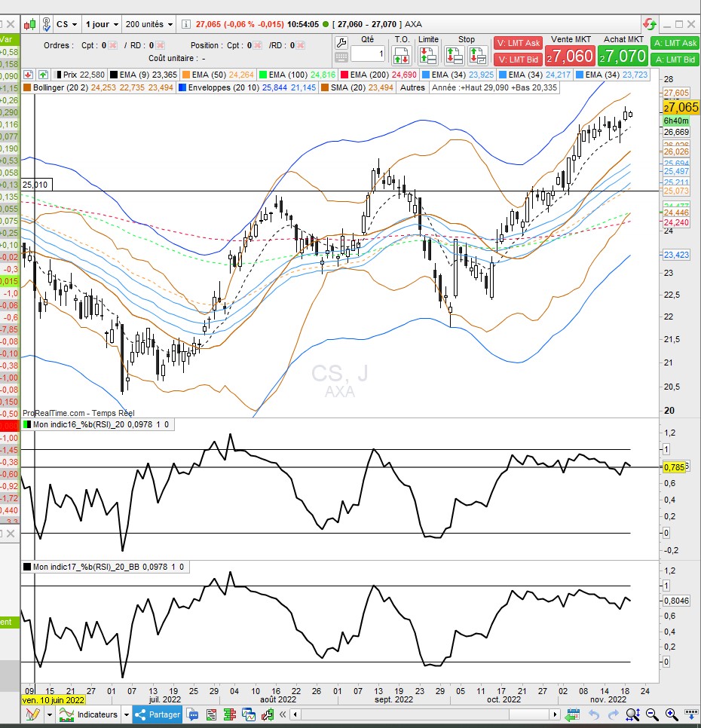Click the red-green refresh arrows icon
Viewport: 701px width, 728px height.
point(650,23)
